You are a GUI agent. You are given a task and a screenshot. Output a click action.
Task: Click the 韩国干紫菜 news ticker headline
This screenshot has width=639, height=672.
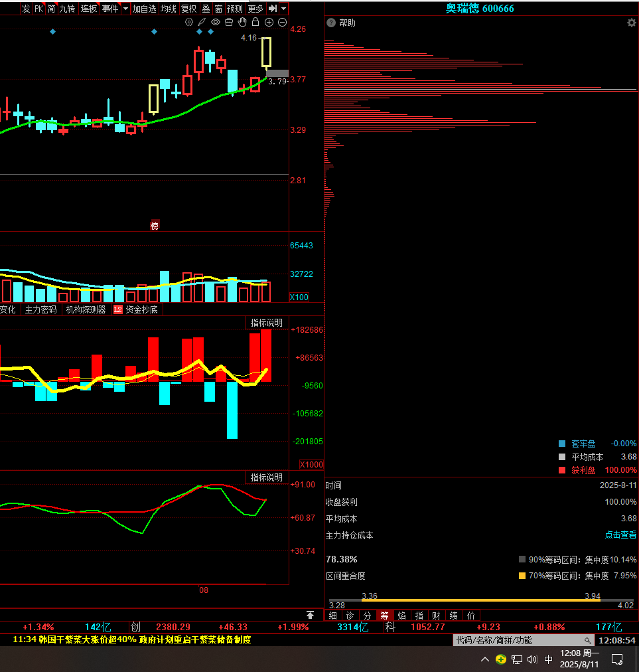point(132,639)
